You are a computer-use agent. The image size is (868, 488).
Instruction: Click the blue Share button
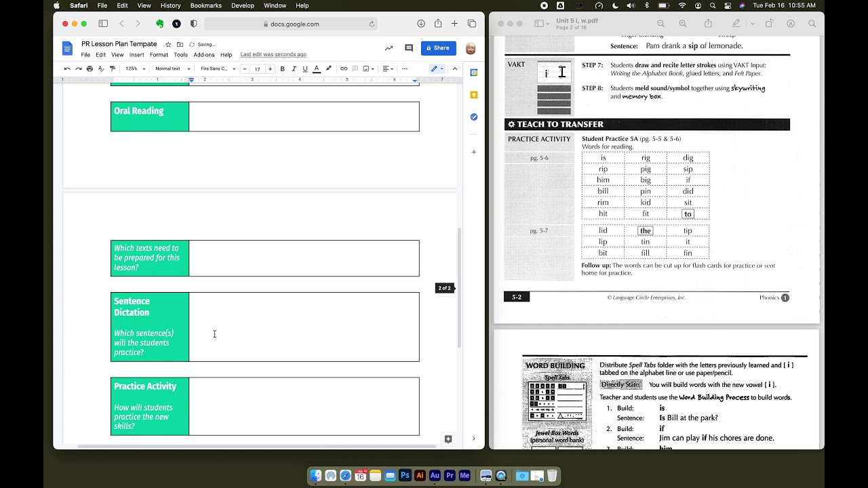click(438, 48)
